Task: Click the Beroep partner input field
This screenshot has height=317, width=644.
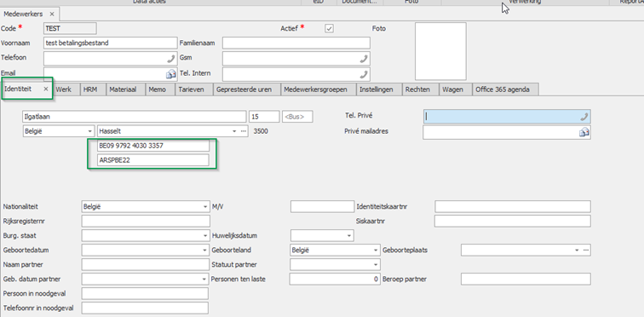Action: coord(526,280)
